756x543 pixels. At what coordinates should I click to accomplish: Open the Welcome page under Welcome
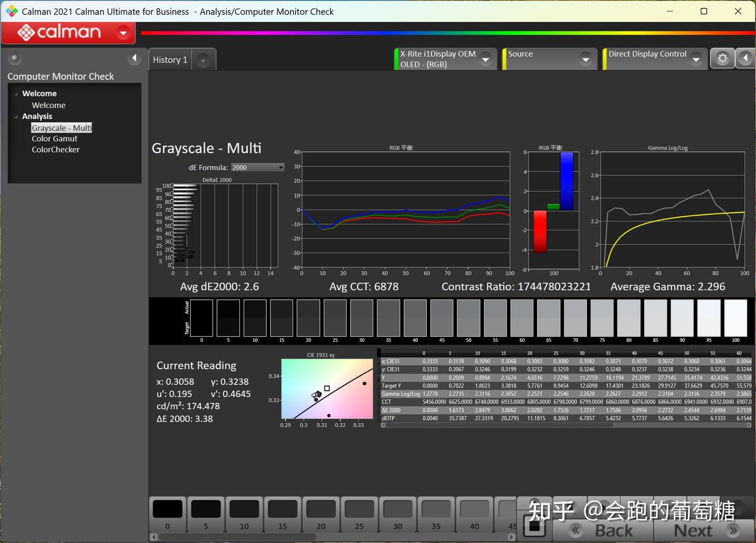point(49,105)
